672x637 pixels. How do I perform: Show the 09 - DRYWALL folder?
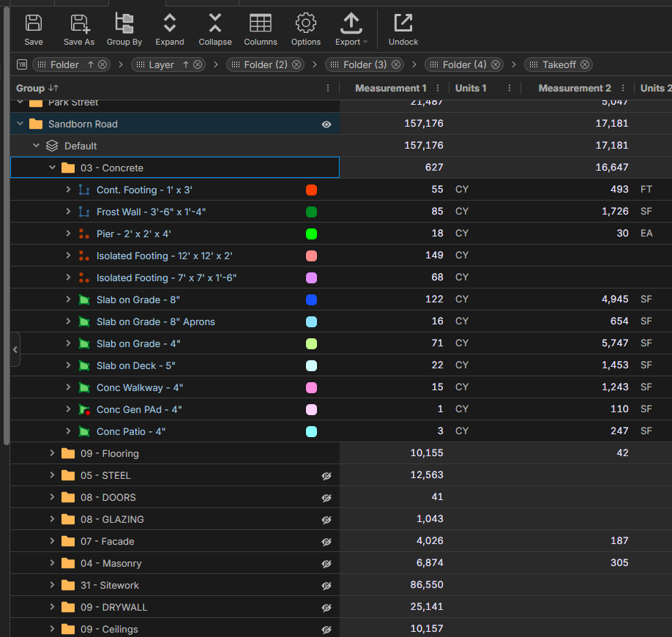(x=326, y=608)
